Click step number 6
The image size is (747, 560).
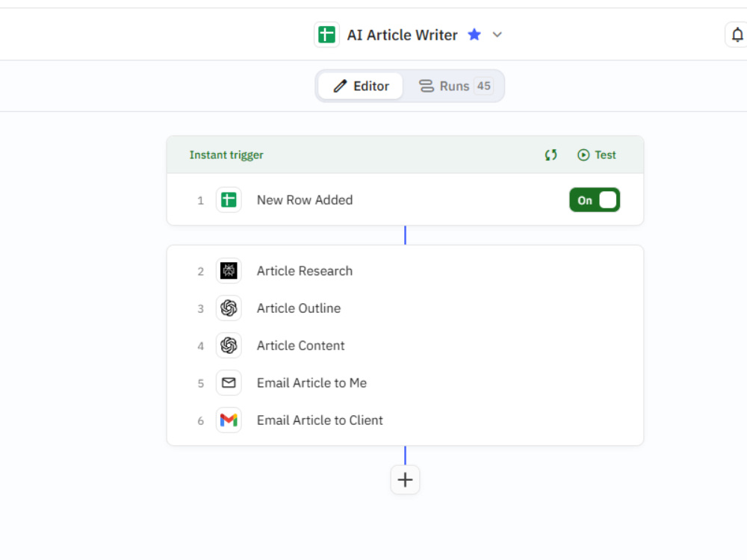pos(200,420)
